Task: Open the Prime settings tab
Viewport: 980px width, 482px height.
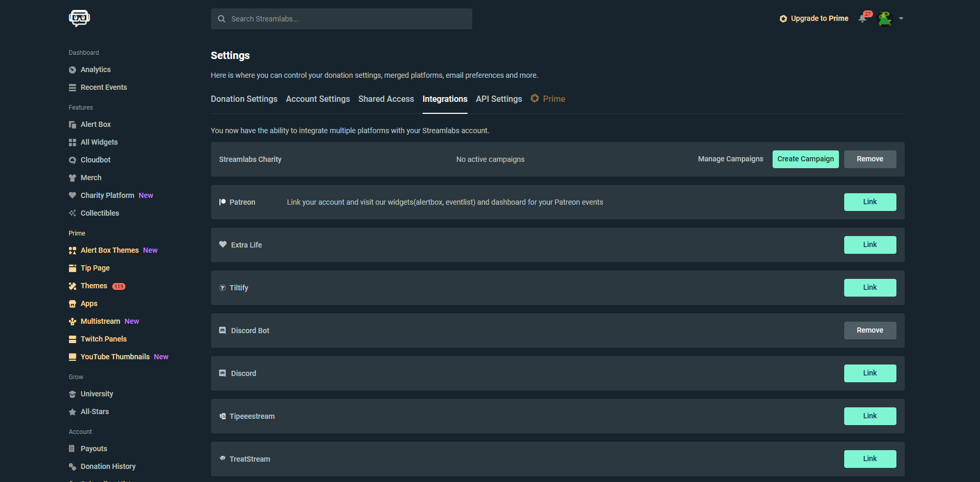Action: tap(548, 99)
